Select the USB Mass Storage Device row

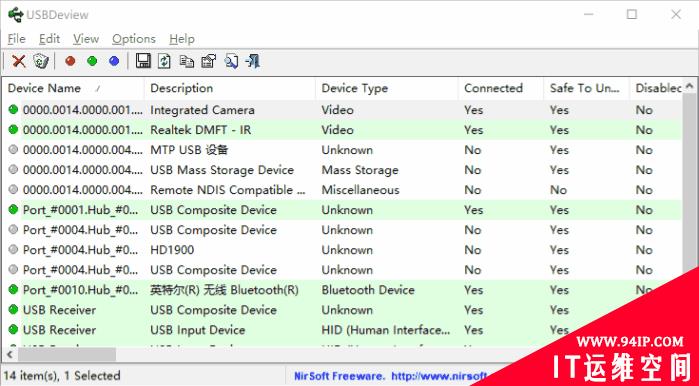[x=342, y=170]
